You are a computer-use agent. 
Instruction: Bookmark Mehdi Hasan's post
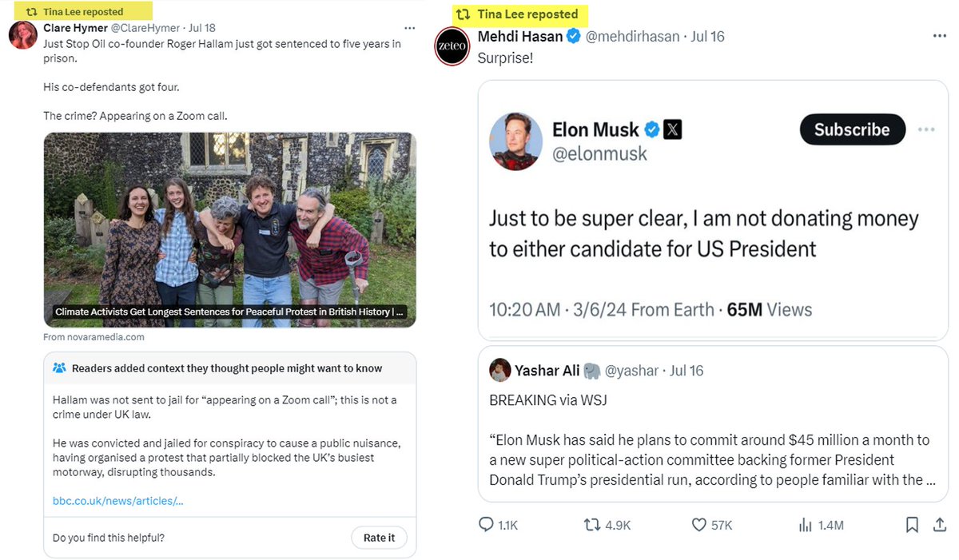(912, 525)
